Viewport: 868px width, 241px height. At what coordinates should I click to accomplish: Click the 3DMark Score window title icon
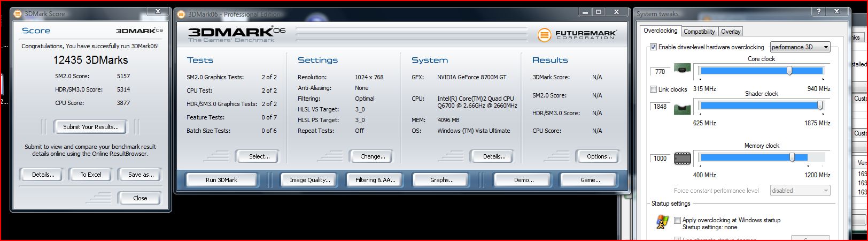point(18,13)
